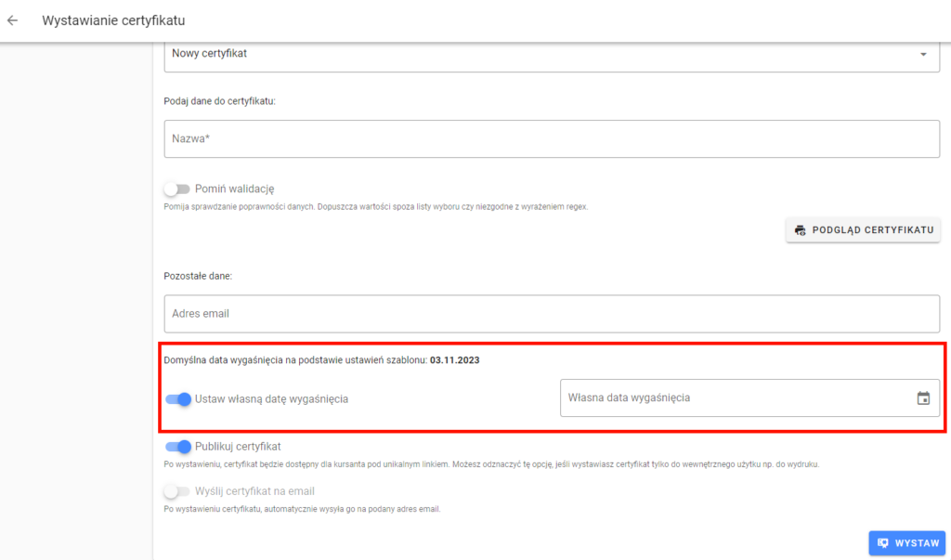Turn off the Publikuj certyfikat switch

[x=178, y=447]
